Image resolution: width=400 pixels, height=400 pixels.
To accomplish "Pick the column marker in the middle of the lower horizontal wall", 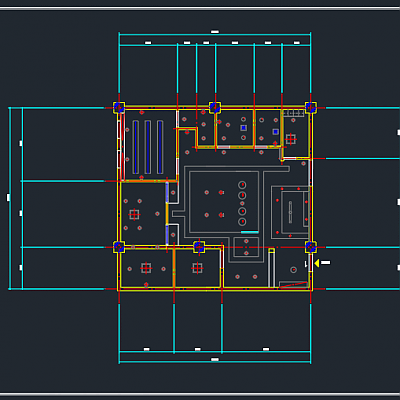I will tap(199, 247).
